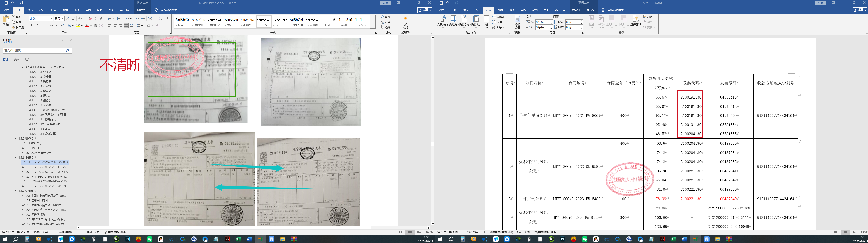Viewport: 868px width, 243px height.
Task: Open font color dropdown arrow
Action: coord(91,26)
